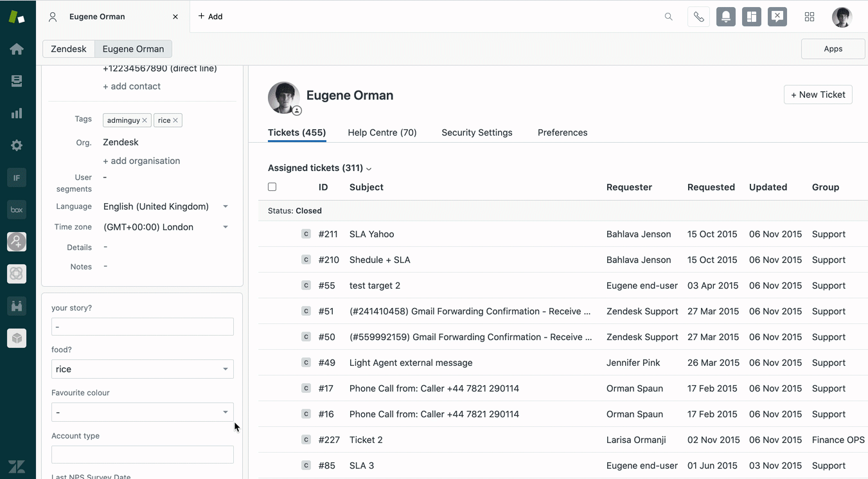Screen dimensions: 868x479
Task: Remove the rice tag
Action: [175, 120]
